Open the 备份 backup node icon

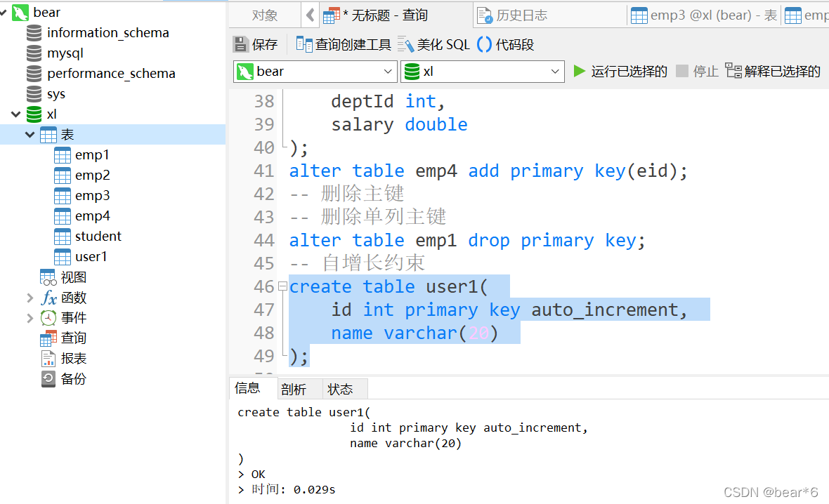(x=48, y=379)
